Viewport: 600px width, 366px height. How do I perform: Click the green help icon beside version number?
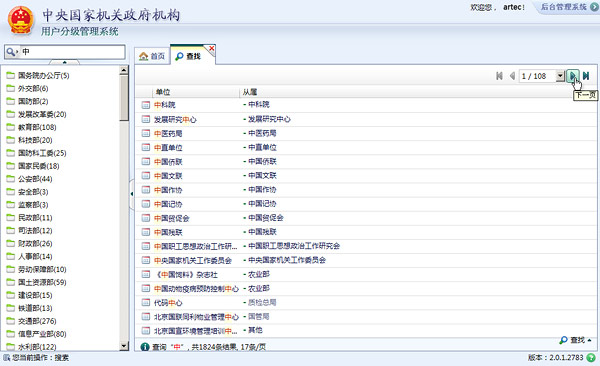(x=591, y=358)
